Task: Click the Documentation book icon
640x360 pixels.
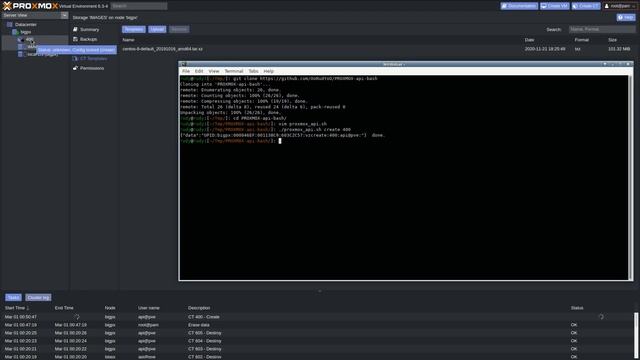Action: tap(504, 6)
